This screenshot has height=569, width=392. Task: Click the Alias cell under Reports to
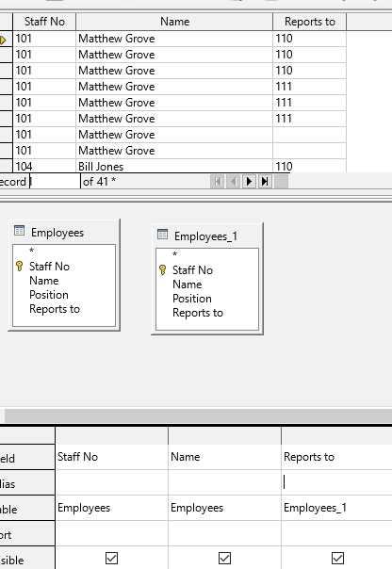[x=336, y=482]
